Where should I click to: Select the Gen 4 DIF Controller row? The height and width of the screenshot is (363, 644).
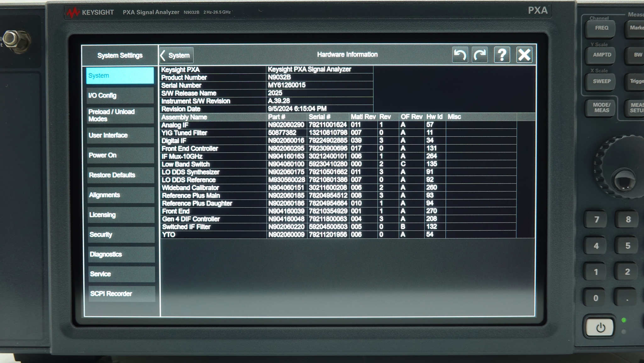[338, 219]
